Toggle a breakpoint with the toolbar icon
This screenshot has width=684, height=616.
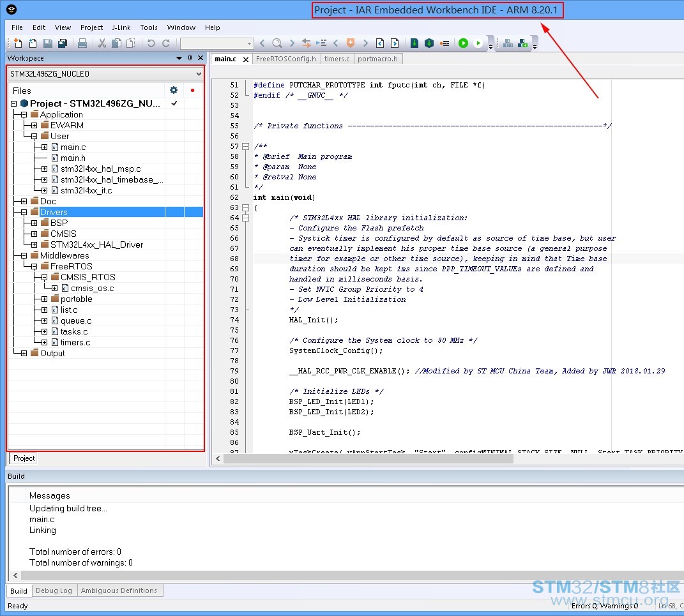click(445, 43)
